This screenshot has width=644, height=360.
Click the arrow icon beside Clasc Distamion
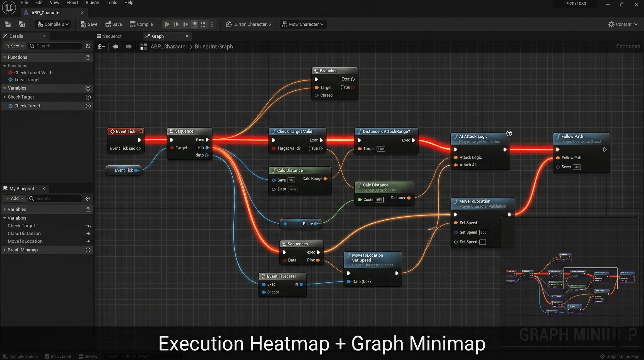point(89,234)
